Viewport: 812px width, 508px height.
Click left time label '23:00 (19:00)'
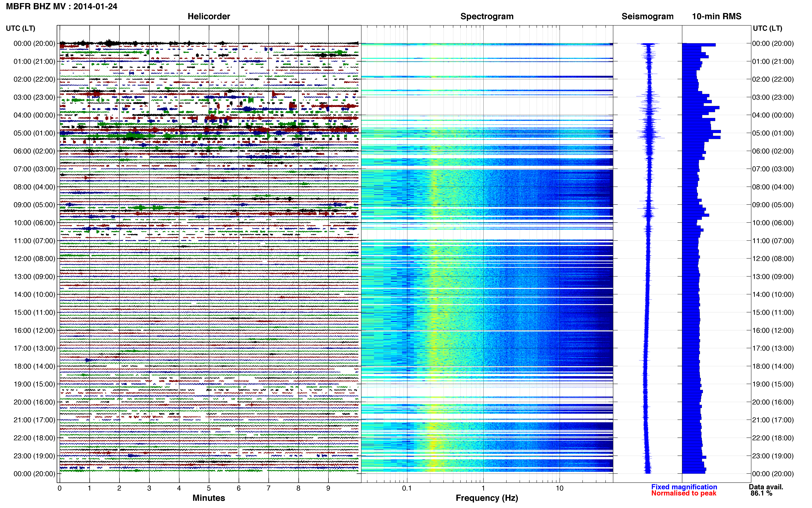(34, 456)
